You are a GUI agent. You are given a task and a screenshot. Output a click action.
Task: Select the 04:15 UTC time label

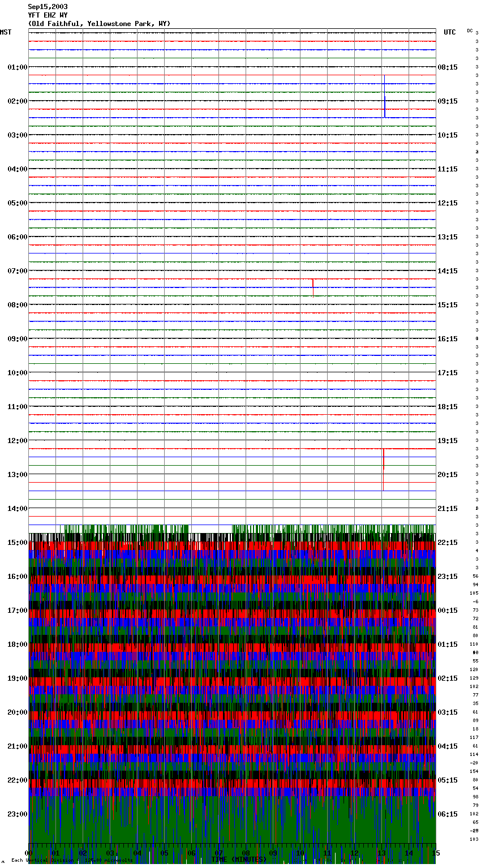(x=448, y=746)
